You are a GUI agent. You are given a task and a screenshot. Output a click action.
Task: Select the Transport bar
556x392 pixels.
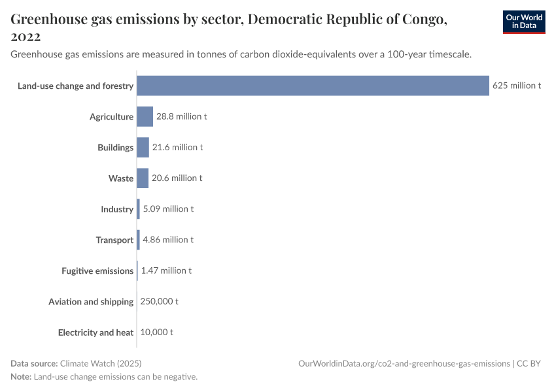coord(138,240)
